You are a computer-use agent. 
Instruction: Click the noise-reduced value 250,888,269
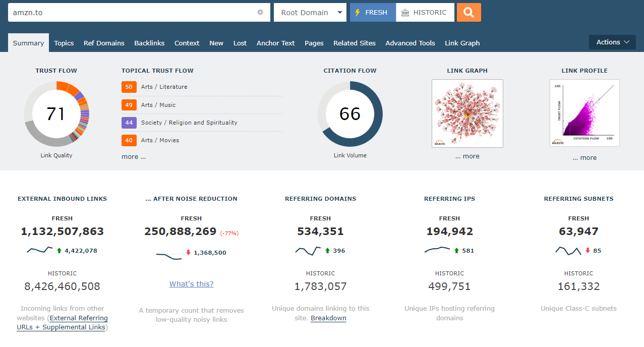pos(181,232)
